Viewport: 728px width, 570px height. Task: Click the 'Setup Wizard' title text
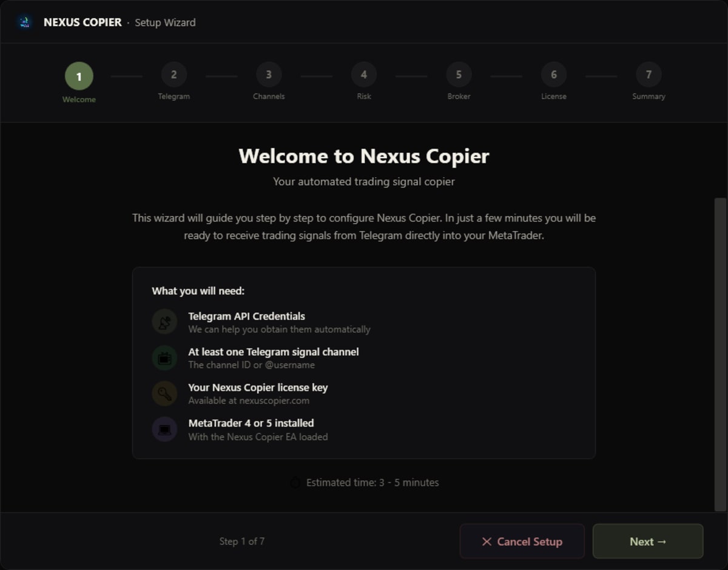pyautogui.click(x=165, y=22)
